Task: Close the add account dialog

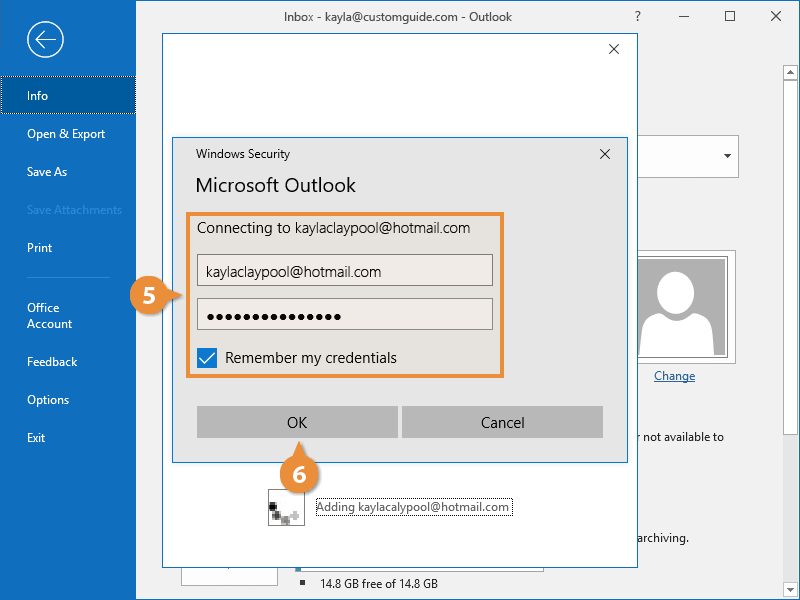Action: pyautogui.click(x=614, y=49)
